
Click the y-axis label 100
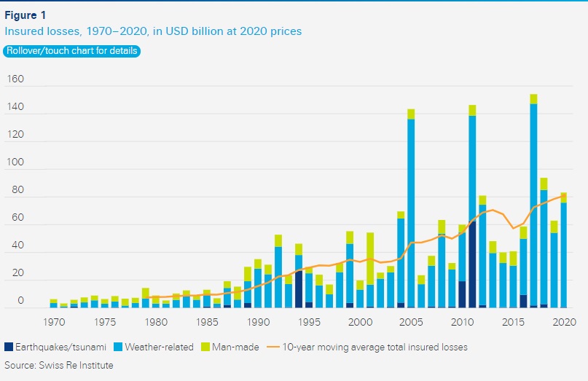coord(15,162)
